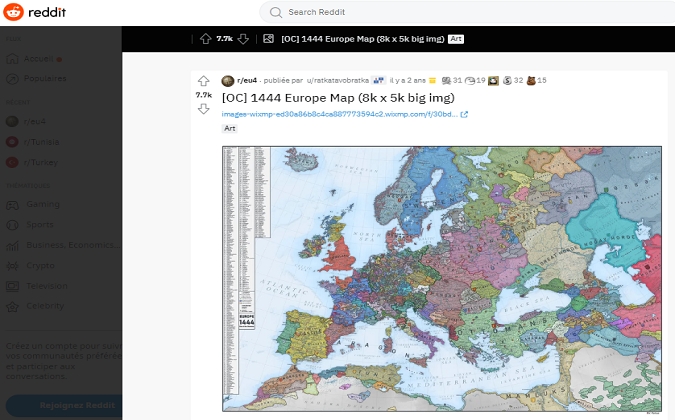675x420 pixels.
Task: Expand the Celebrity topic
Action: [45, 306]
